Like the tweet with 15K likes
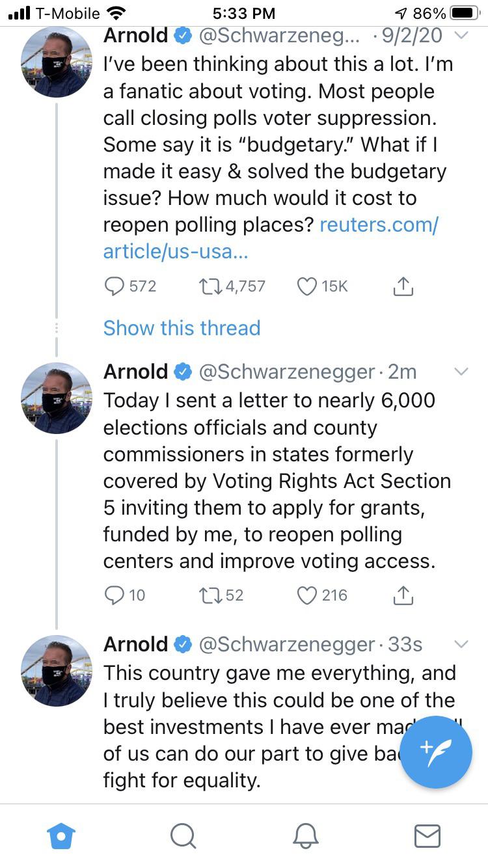 pyautogui.click(x=307, y=286)
